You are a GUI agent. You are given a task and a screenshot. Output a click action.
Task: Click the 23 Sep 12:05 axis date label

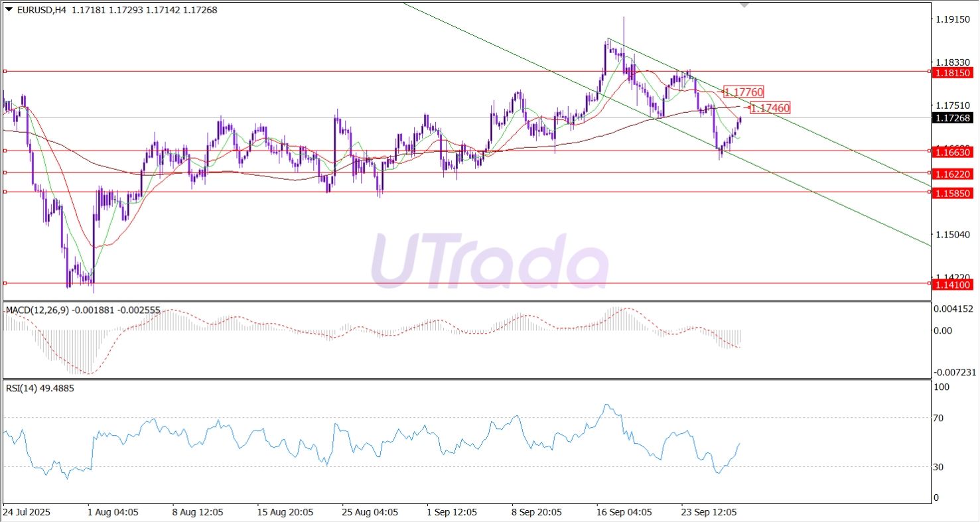point(708,512)
